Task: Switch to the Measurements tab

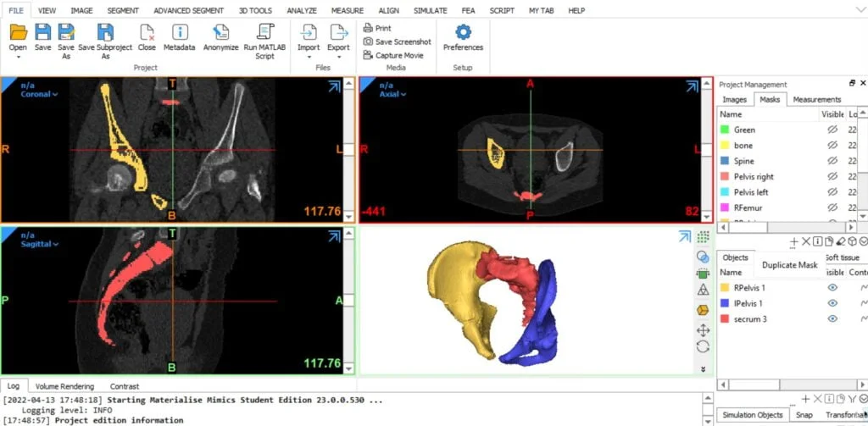Action: click(816, 100)
